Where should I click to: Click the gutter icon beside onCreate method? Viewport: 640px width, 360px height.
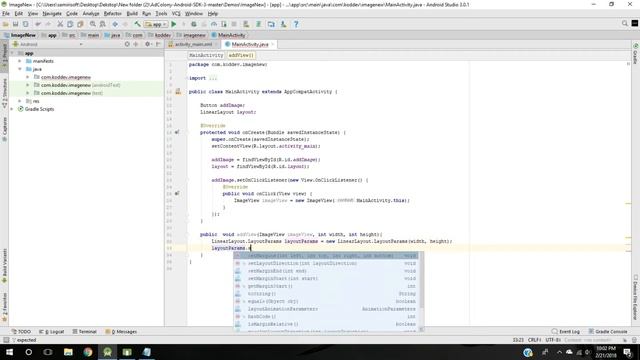177,132
